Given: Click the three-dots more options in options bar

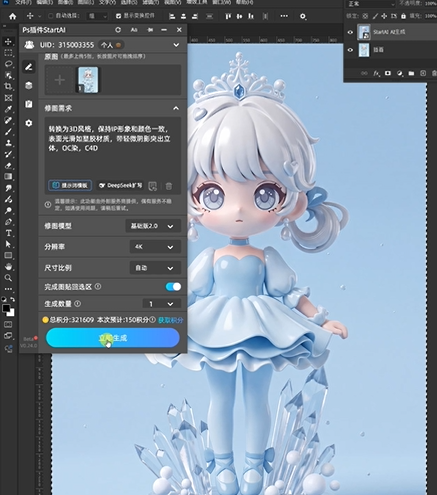Looking at the screenshot, I should 284,16.
